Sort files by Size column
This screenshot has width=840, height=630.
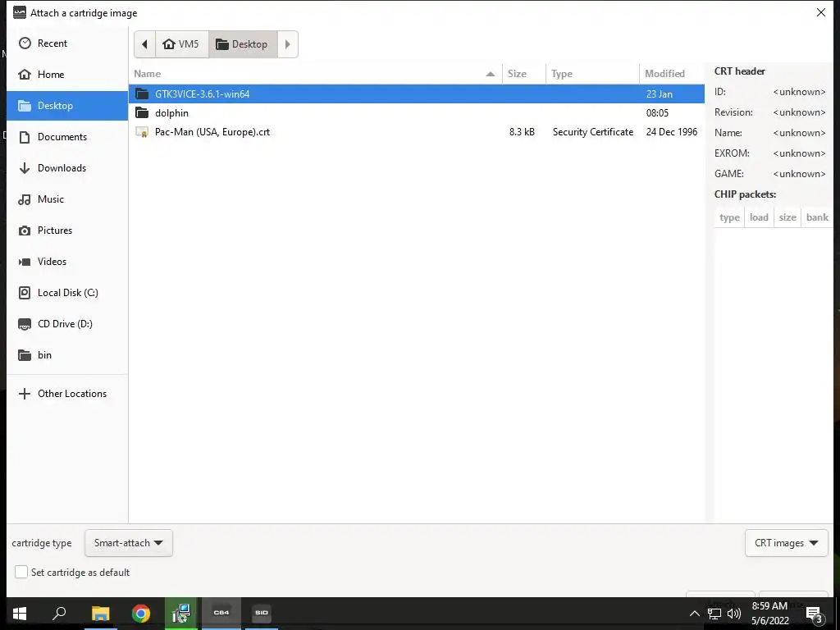point(524,74)
